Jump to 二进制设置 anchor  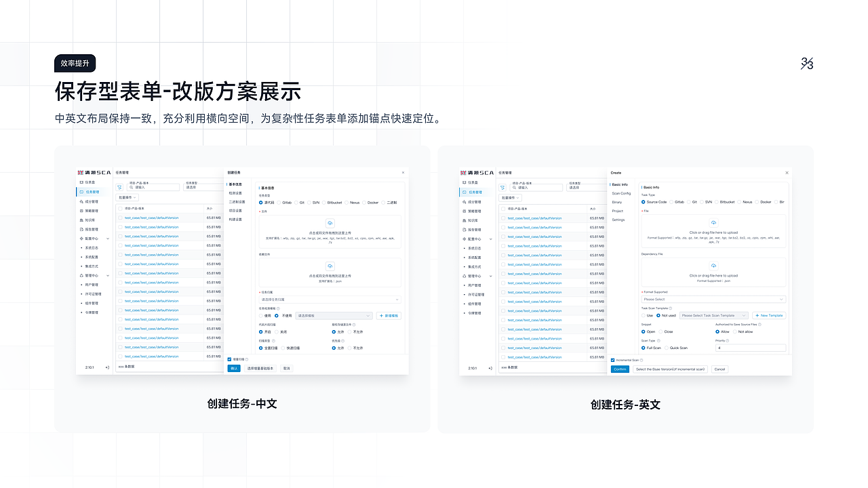pyautogui.click(x=237, y=202)
